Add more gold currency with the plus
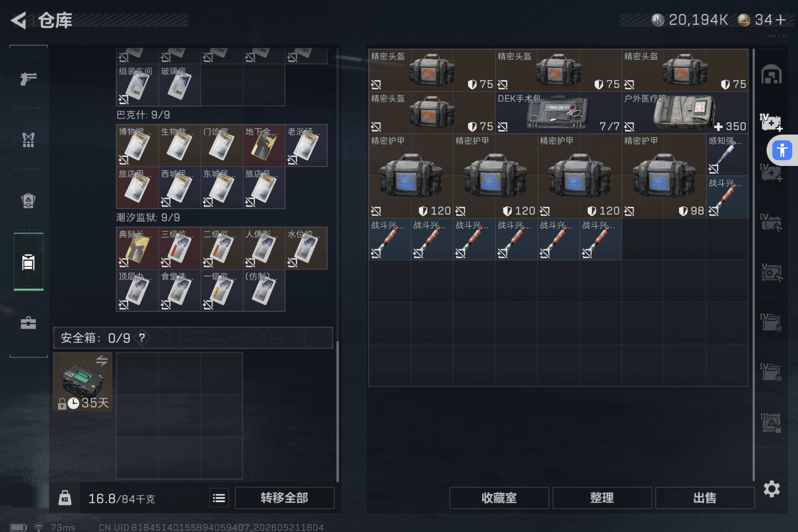The width and height of the screenshot is (798, 532). (781, 20)
